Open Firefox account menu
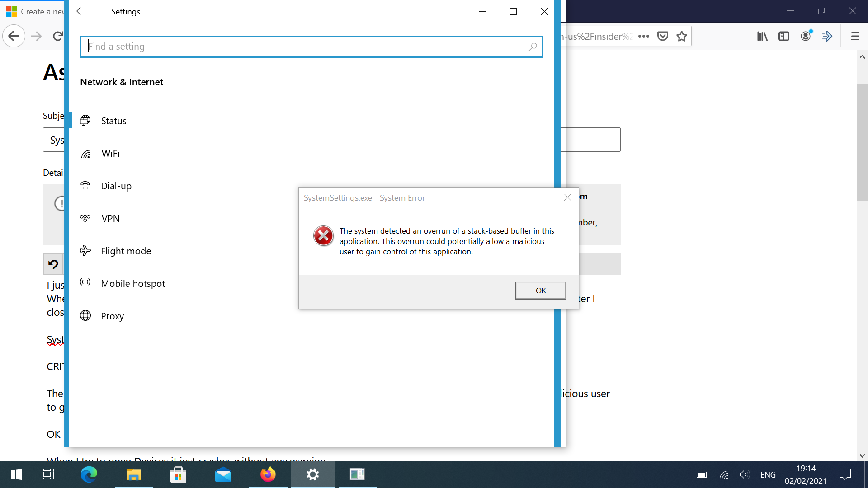Image resolution: width=868 pixels, height=488 pixels. (x=806, y=37)
